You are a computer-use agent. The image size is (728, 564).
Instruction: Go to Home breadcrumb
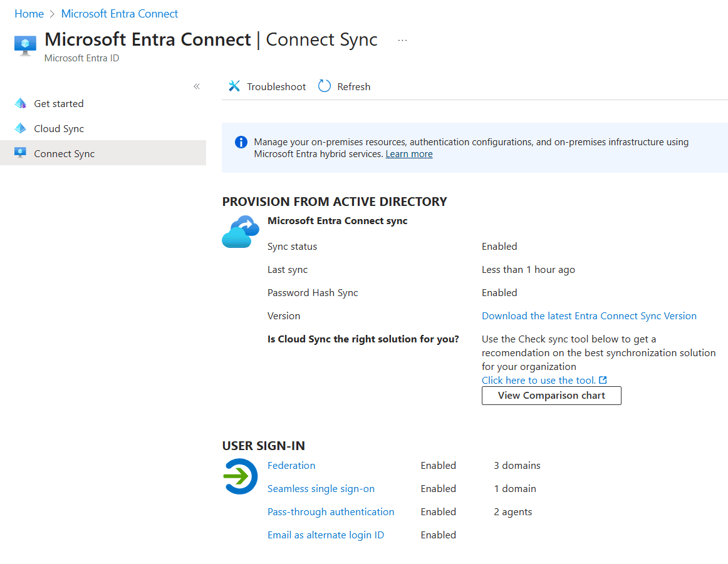pyautogui.click(x=29, y=14)
